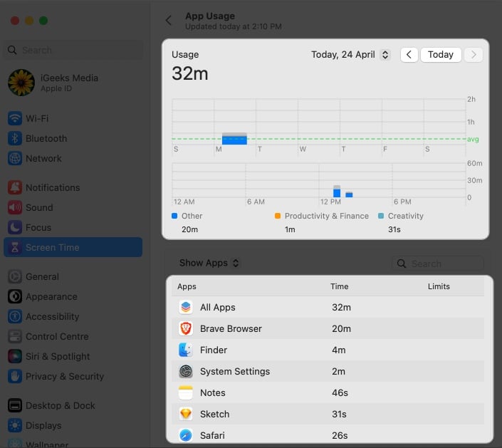Open the Show Apps popup menu
Viewport: 502px width, 448px height.
coord(209,263)
